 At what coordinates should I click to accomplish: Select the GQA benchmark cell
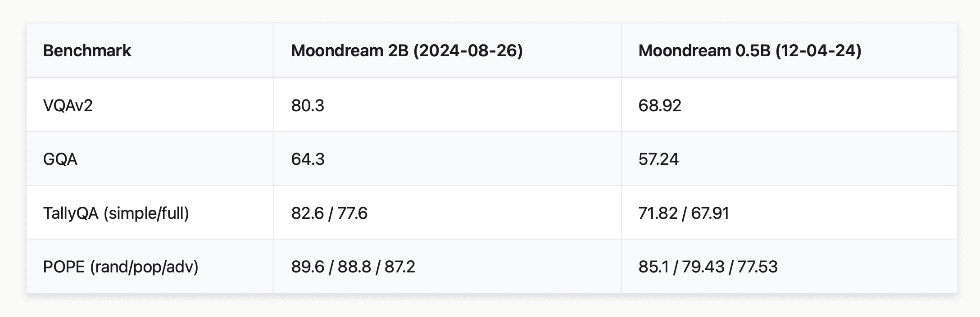tap(60, 159)
